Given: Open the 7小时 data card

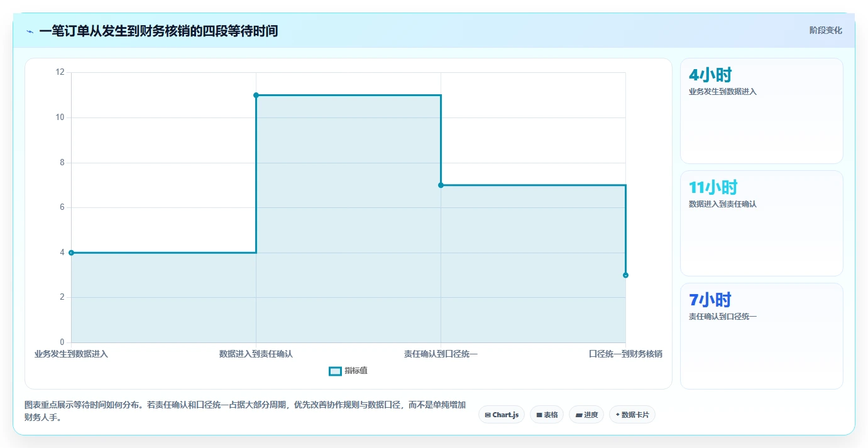Looking at the screenshot, I should coord(761,336).
